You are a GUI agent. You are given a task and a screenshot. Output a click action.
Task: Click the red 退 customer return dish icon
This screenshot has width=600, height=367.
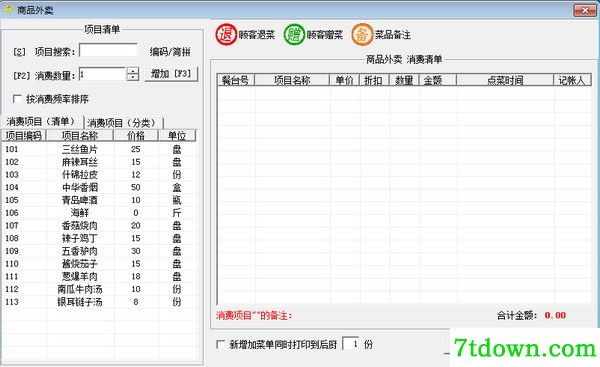[226, 35]
